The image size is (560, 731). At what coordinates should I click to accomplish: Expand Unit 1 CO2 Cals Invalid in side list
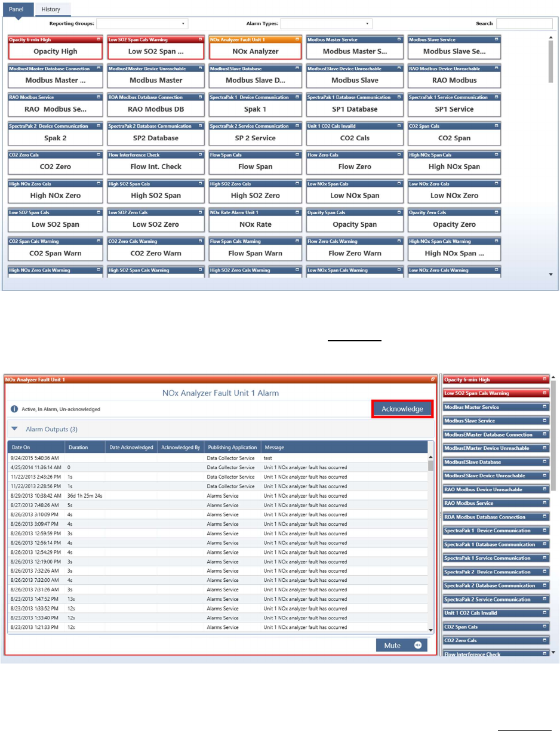(544, 613)
